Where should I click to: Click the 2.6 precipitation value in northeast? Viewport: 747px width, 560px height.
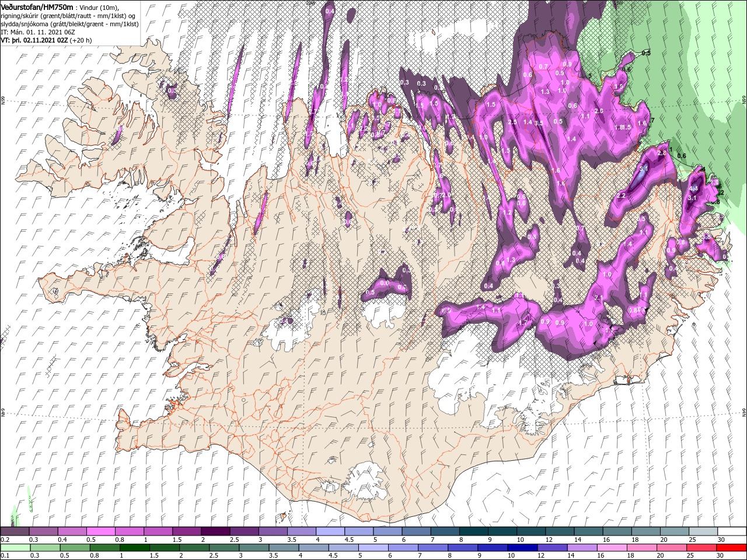coord(599,111)
